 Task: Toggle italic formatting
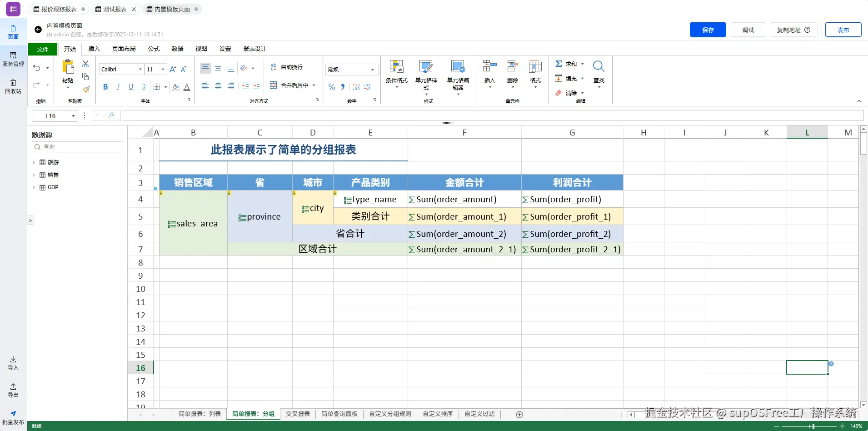click(118, 86)
